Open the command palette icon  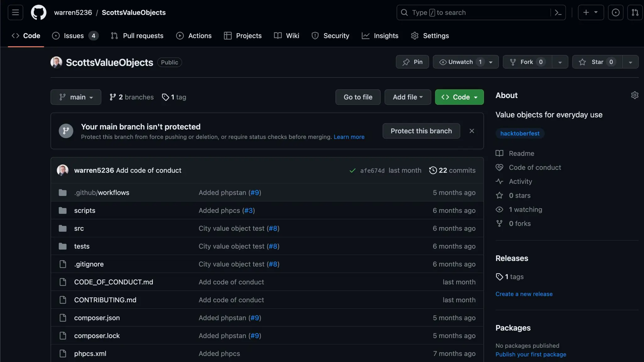pyautogui.click(x=558, y=13)
